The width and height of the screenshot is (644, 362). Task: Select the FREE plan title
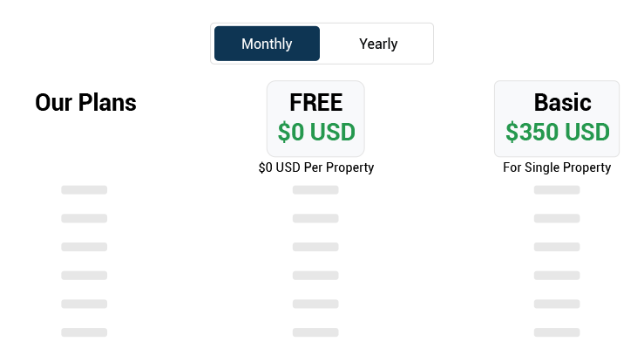(x=315, y=103)
